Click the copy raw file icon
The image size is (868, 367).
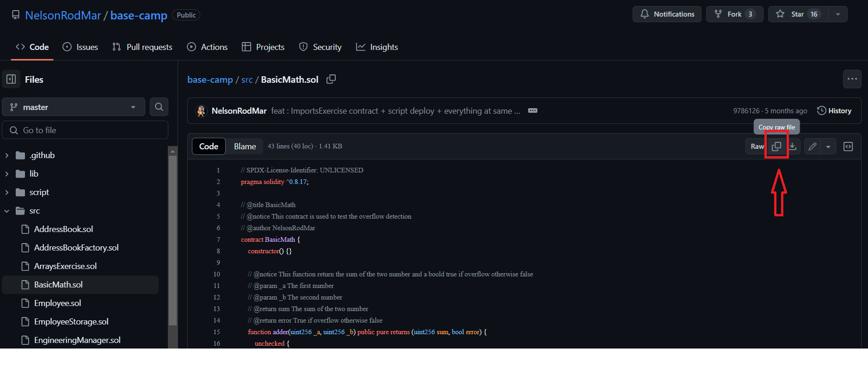(776, 147)
